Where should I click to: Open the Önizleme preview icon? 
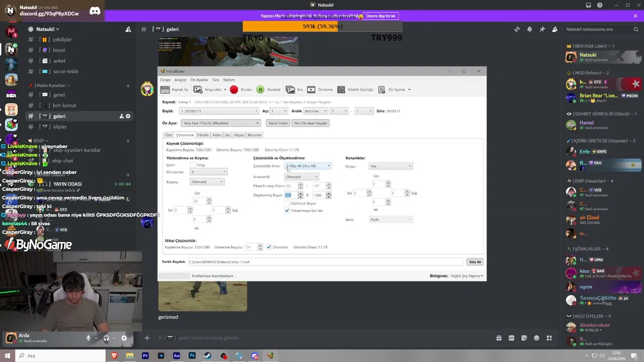coord(311,89)
